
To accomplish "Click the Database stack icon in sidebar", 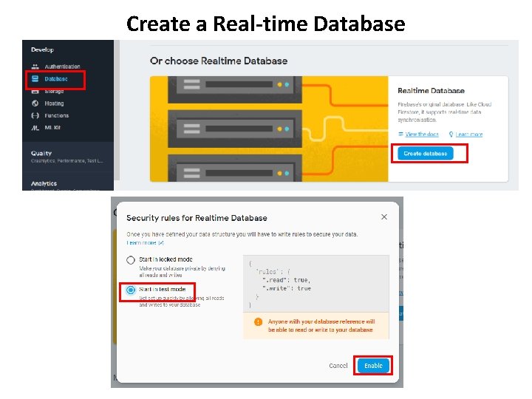I will 35,79.
